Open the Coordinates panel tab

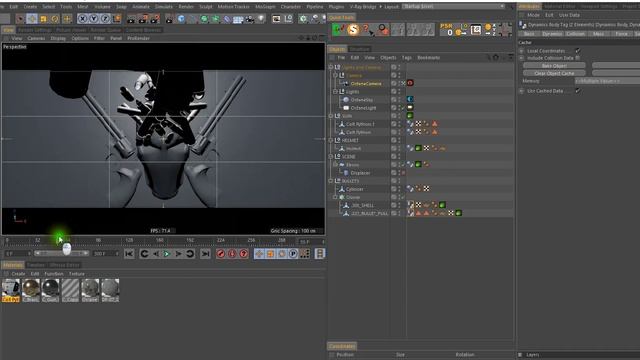[x=342, y=346]
